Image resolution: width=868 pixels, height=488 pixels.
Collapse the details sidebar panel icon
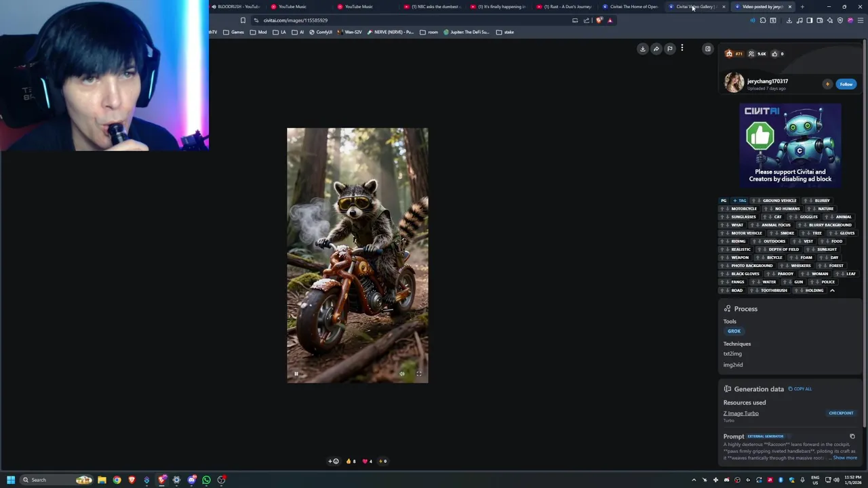pos(708,49)
